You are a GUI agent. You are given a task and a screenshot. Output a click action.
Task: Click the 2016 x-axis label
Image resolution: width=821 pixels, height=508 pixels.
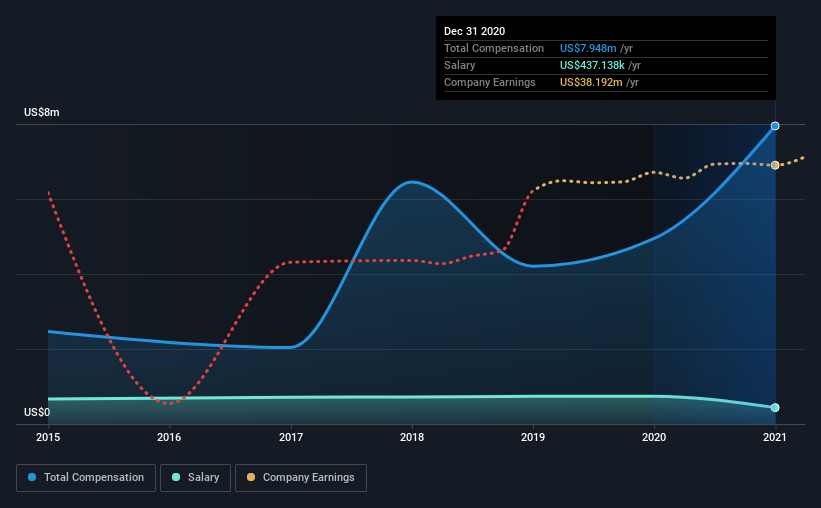169,437
